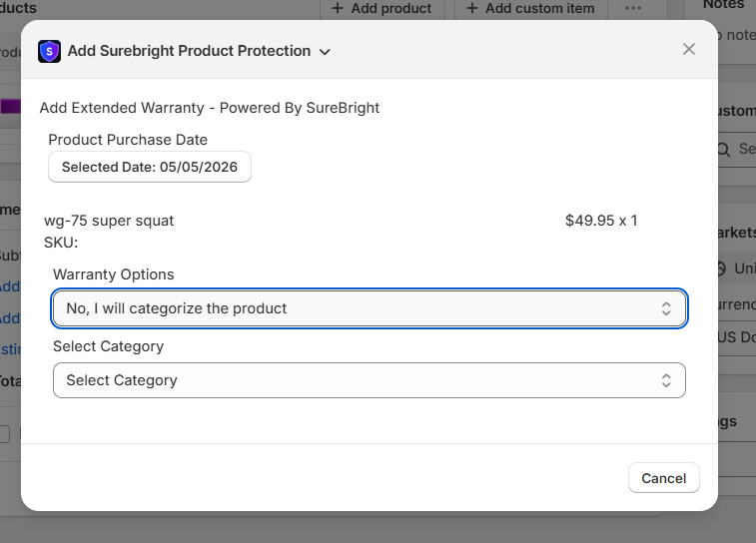Click Add custom item behind the dialog
756x543 pixels.
(531, 9)
